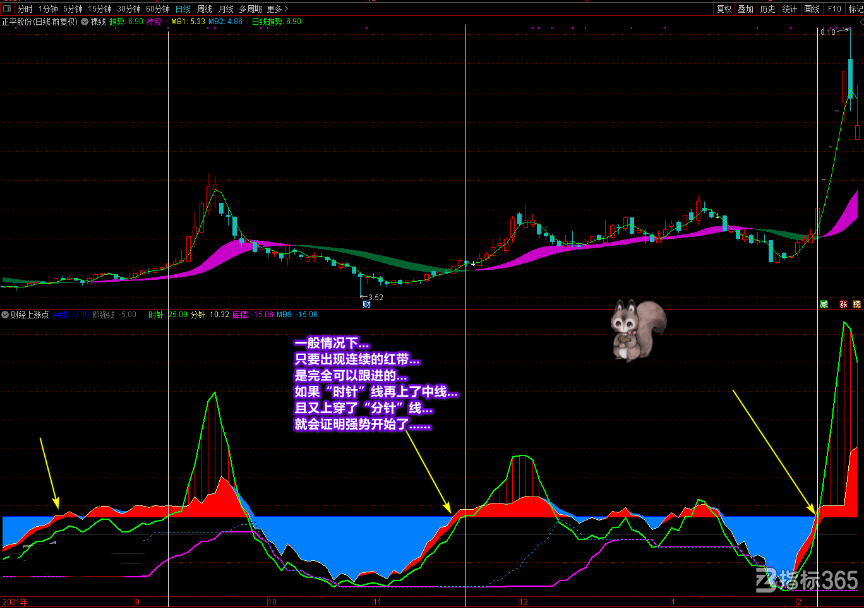Click the 时针: 25.09 value
Screen dimensions: 867x608
click(168, 315)
